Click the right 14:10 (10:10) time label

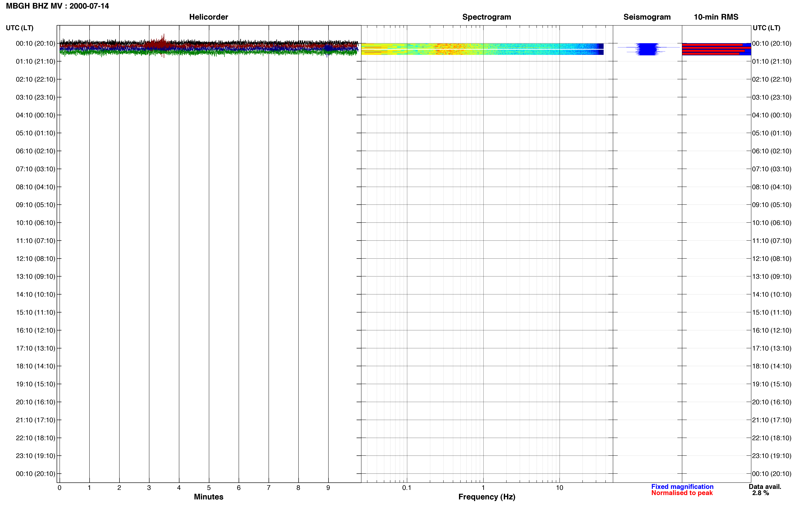click(x=772, y=295)
